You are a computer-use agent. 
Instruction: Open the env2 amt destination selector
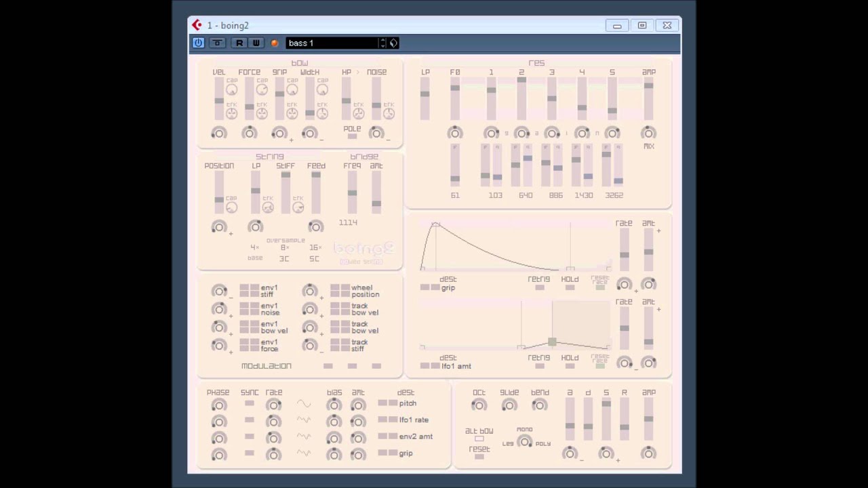click(405, 436)
